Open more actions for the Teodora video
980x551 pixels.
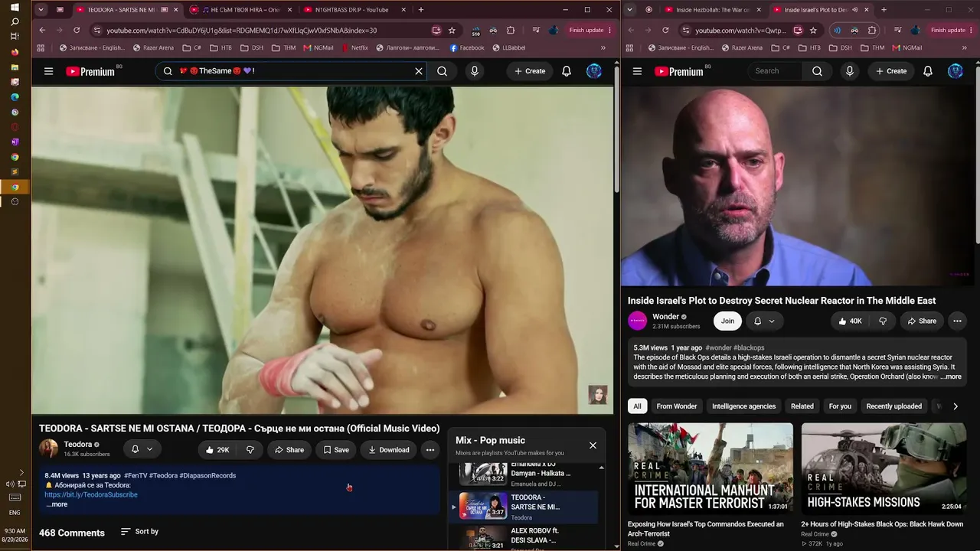click(x=430, y=450)
